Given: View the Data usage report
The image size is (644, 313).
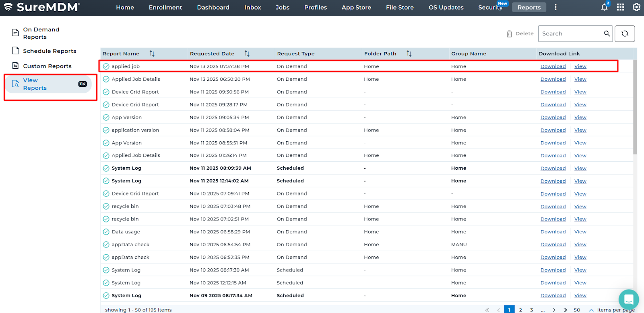Looking at the screenshot, I should point(580,232).
